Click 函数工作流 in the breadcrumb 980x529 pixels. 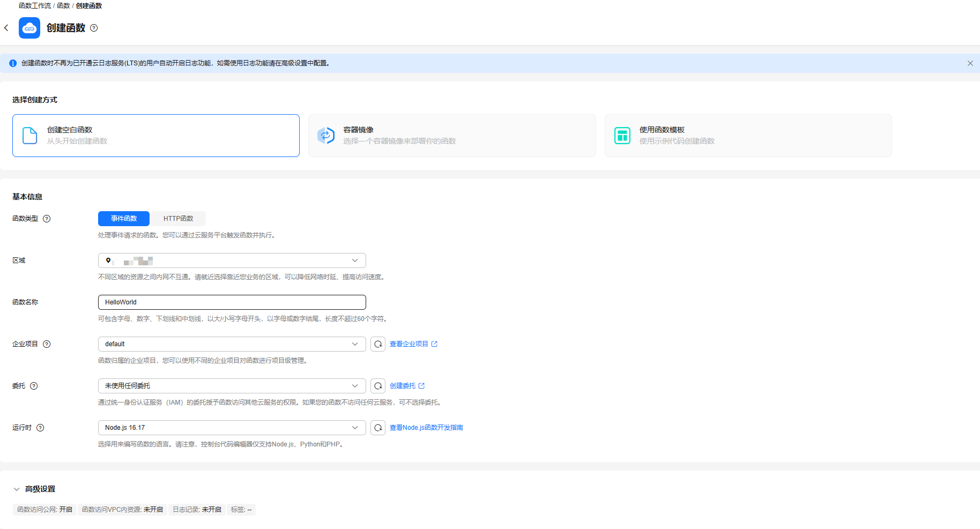tap(35, 6)
